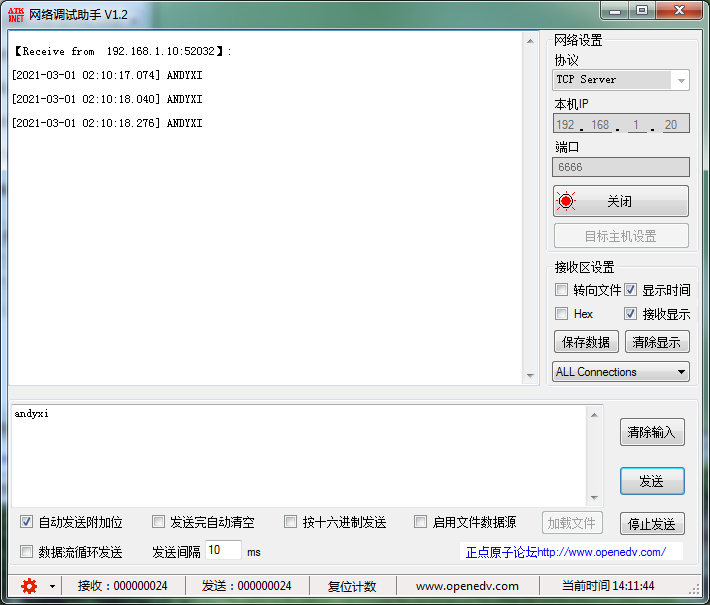Click the receive area scroll down arrow
Screen dimensions: 710x605
[x=530, y=375]
